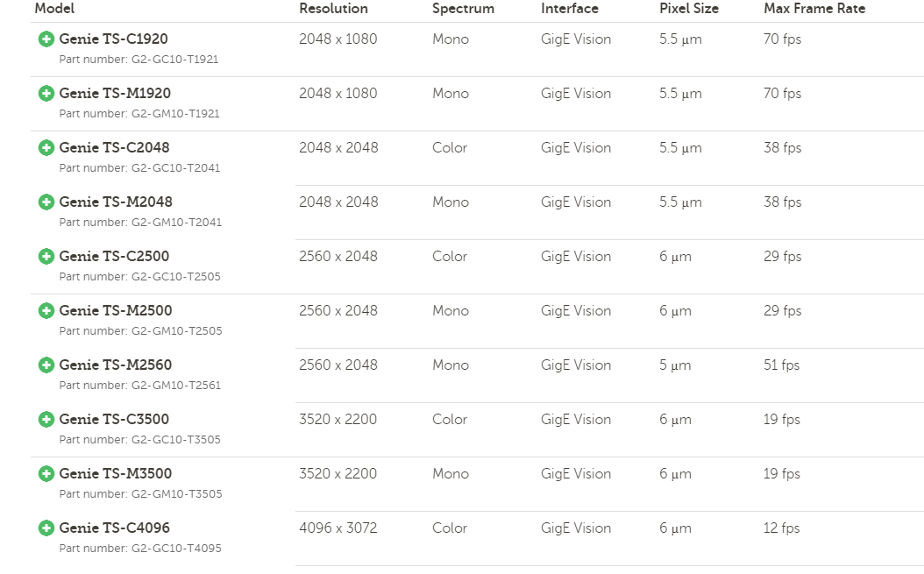Expand details for Genie TS-C2048 plus icon
The width and height of the screenshot is (924, 574).
point(46,148)
